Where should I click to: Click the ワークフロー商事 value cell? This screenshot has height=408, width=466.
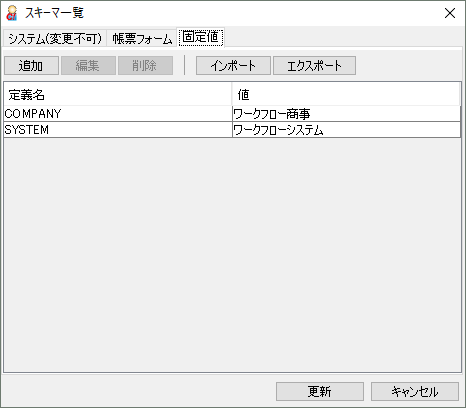tap(346, 114)
